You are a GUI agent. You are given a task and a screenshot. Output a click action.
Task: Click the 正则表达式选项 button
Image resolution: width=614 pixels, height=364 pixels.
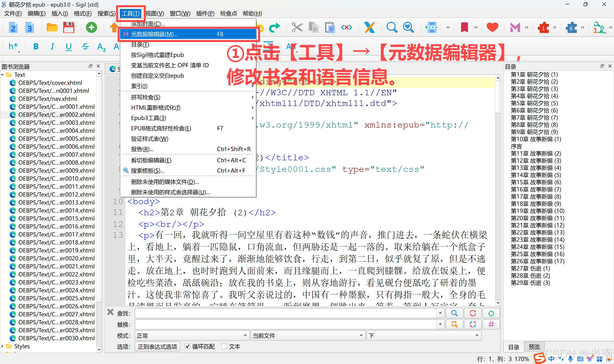pos(157,346)
